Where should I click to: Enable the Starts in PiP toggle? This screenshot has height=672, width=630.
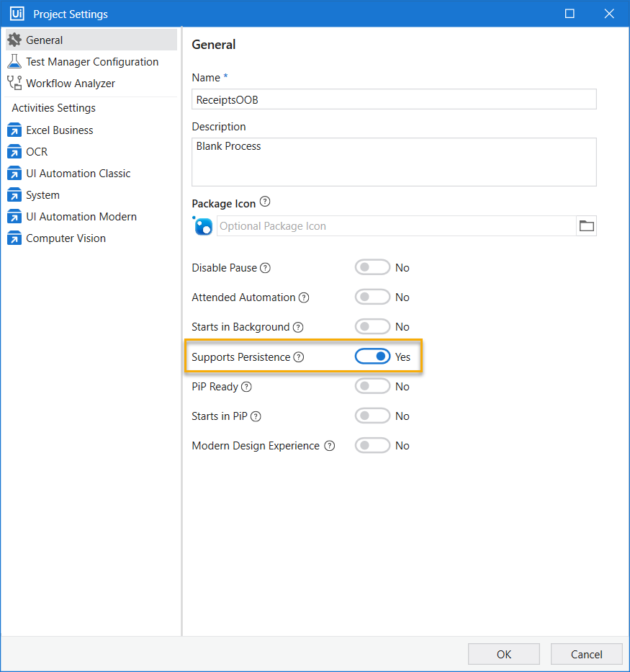(x=372, y=416)
